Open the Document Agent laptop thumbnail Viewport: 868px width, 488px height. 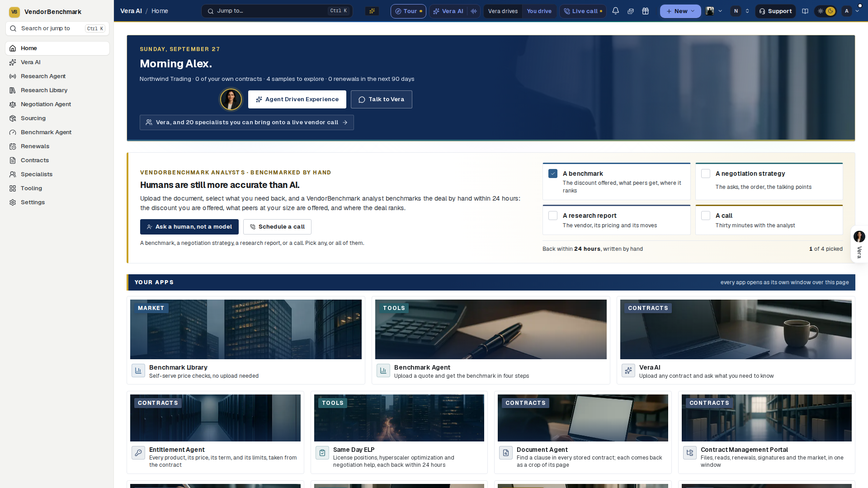click(583, 418)
